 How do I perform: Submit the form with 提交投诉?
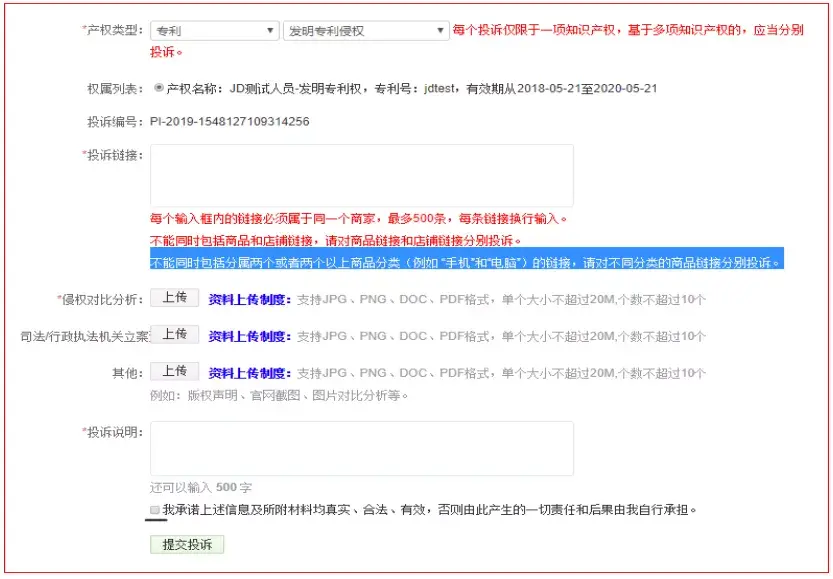coord(187,545)
